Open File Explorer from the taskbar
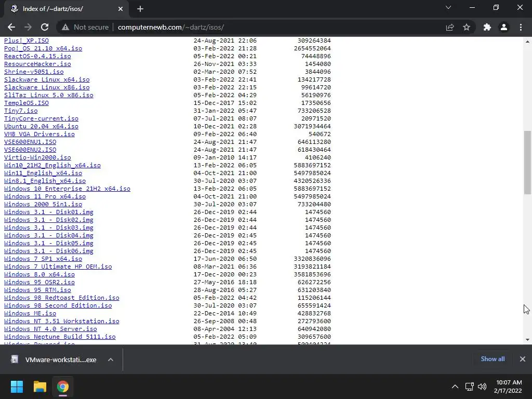This screenshot has height=399, width=532. pyautogui.click(x=39, y=387)
